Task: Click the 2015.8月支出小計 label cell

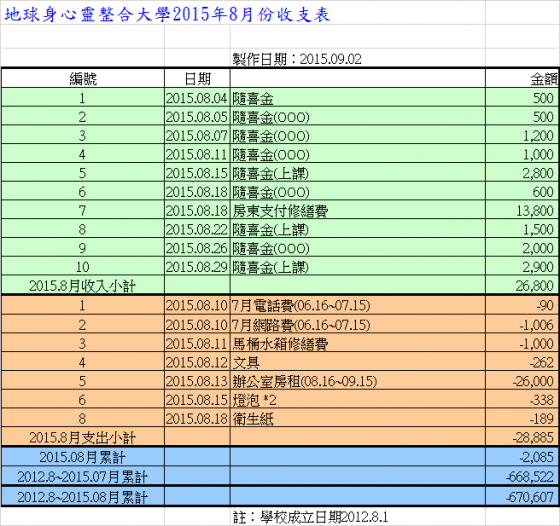Action: 83,437
